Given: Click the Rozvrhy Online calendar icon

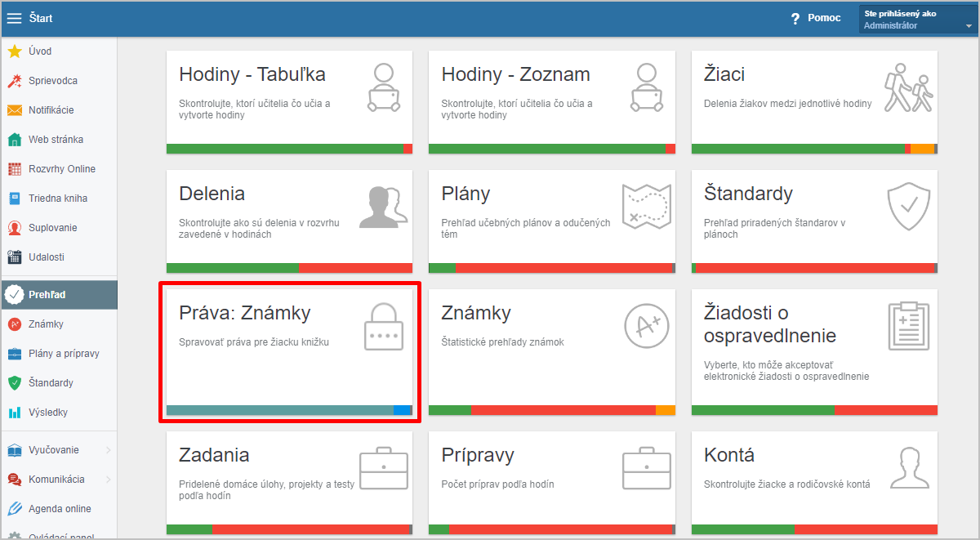Looking at the screenshot, I should coord(14,169).
